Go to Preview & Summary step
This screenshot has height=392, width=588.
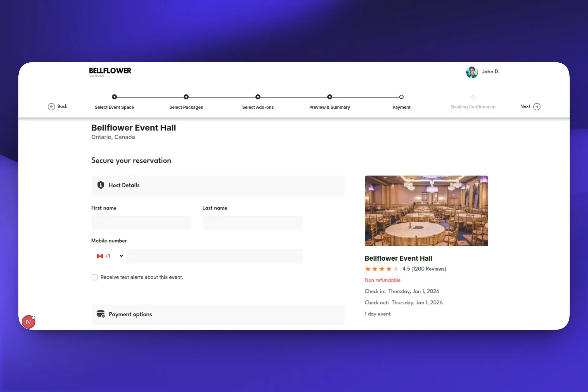coord(330,107)
